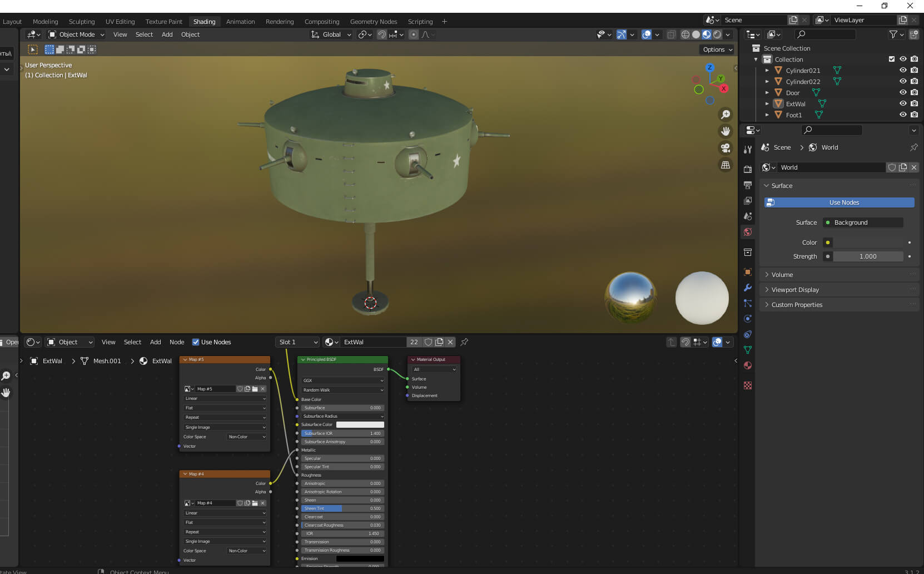This screenshot has width=924, height=574.
Task: Expand the Volume panel
Action: point(782,275)
